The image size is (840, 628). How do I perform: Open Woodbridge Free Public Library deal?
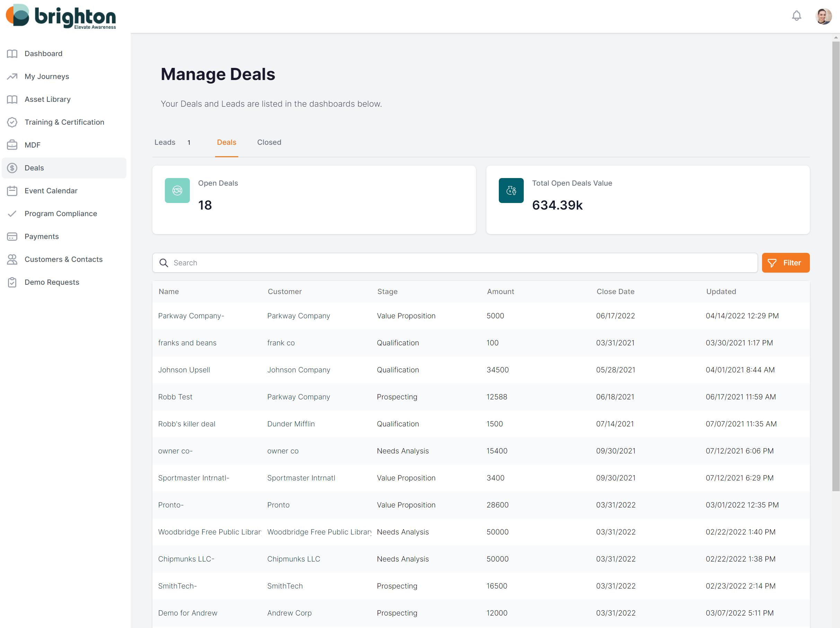pos(208,531)
